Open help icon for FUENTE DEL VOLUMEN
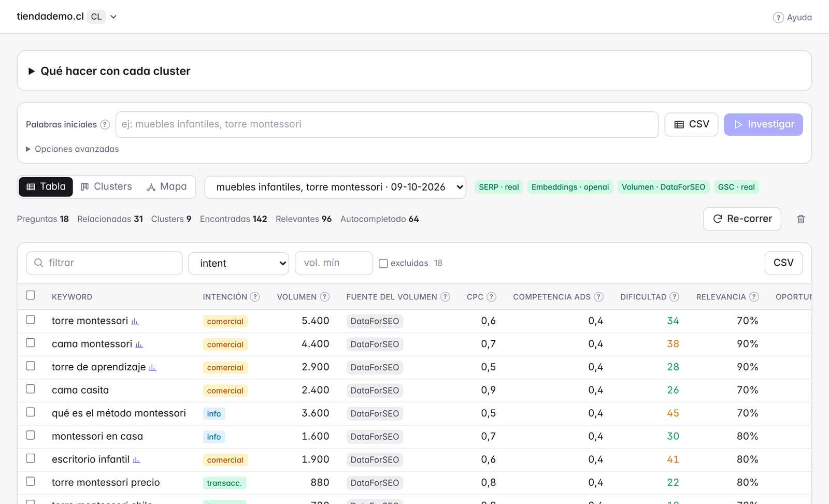The height and width of the screenshot is (504, 829). [x=445, y=297]
